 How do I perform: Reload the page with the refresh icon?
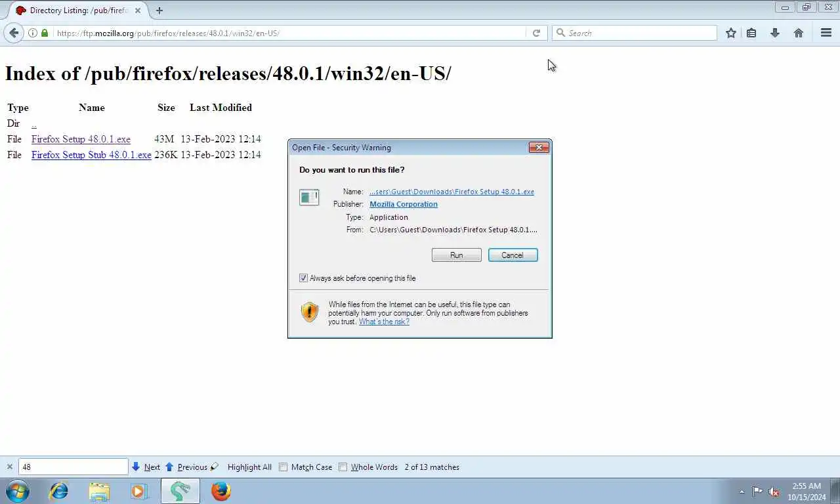(x=536, y=33)
